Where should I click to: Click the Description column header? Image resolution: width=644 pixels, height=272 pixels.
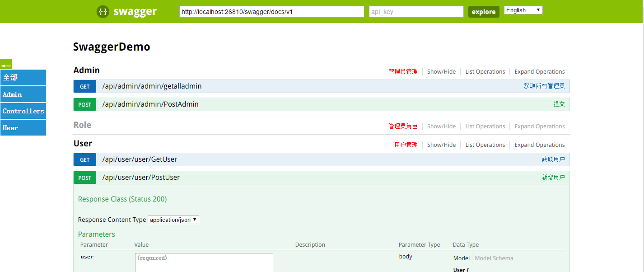coord(310,245)
